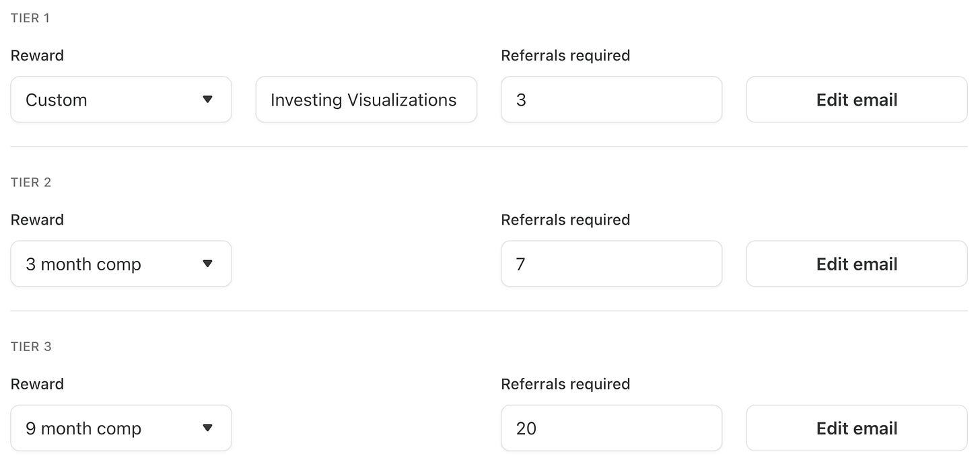Click the 3 month comp dropdown arrow

pos(207,264)
